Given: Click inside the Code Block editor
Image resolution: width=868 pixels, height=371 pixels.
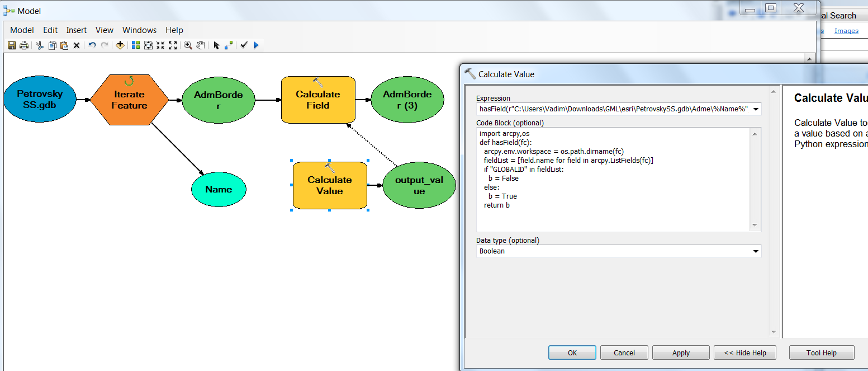Looking at the screenshot, I should 613,179.
